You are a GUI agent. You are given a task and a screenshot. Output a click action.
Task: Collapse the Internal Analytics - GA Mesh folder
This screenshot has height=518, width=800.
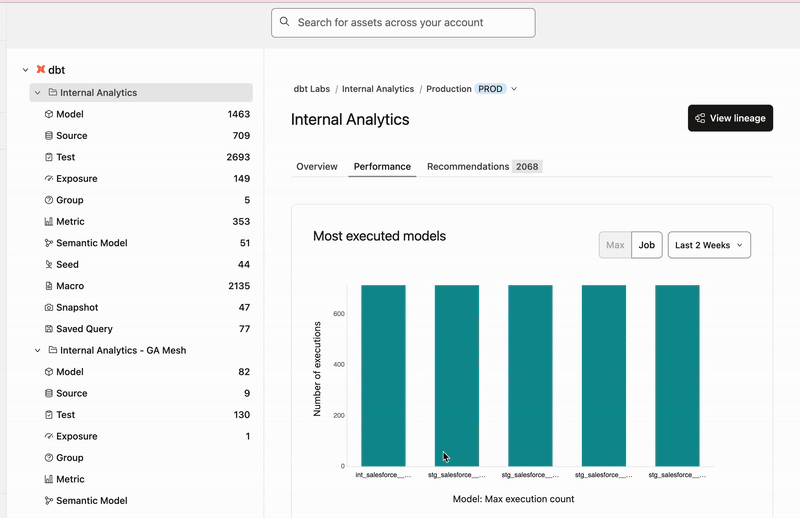(38, 351)
